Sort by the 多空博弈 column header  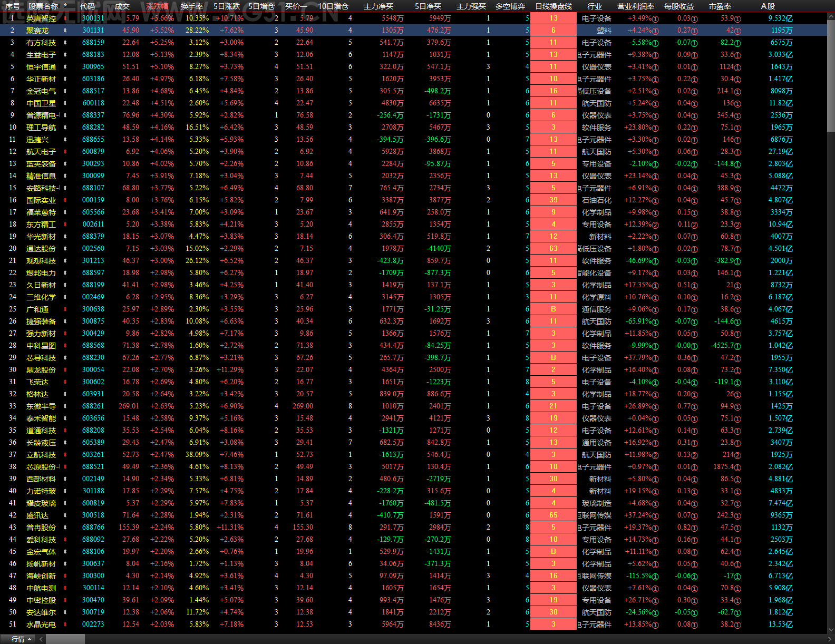510,6
